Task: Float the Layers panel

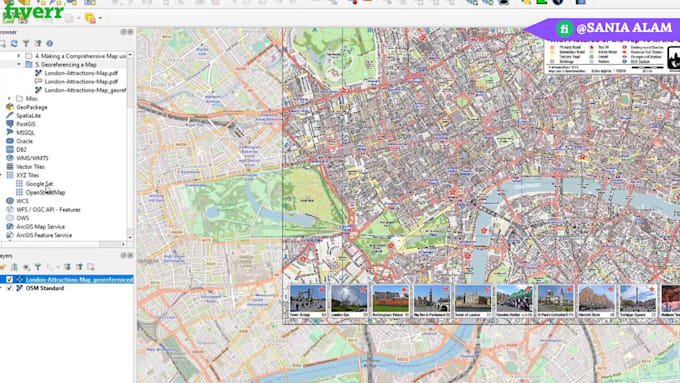Action: click(x=124, y=256)
